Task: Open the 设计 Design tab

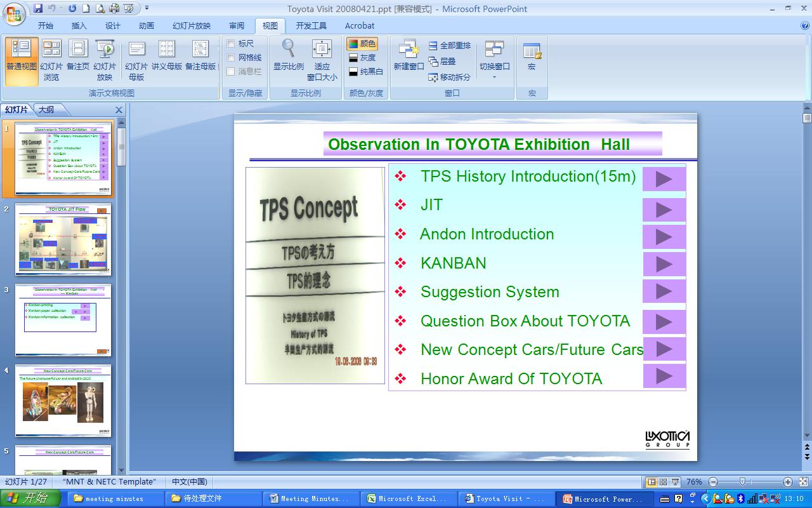Action: coord(113,26)
